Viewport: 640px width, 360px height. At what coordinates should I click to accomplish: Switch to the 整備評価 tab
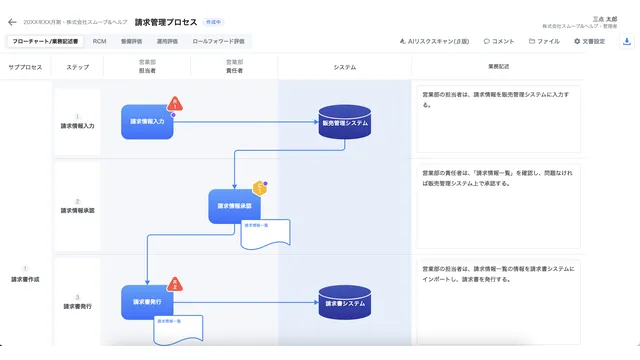click(x=131, y=41)
